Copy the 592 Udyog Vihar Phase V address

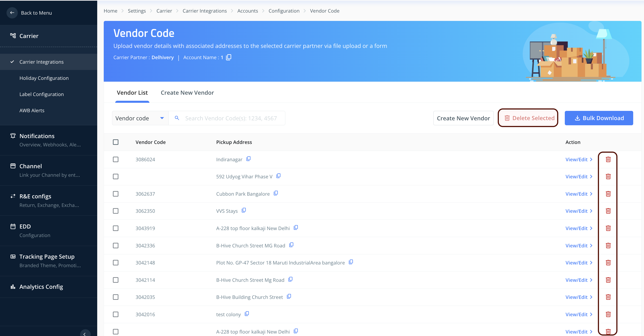coord(278,176)
